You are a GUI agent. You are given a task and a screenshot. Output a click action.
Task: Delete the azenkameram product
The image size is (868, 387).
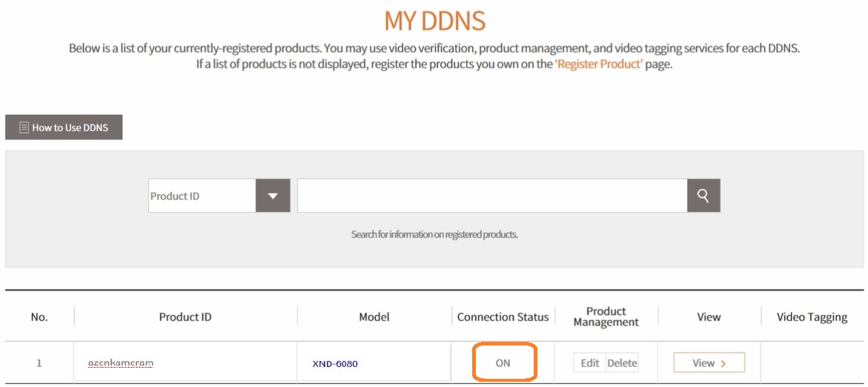(x=622, y=363)
